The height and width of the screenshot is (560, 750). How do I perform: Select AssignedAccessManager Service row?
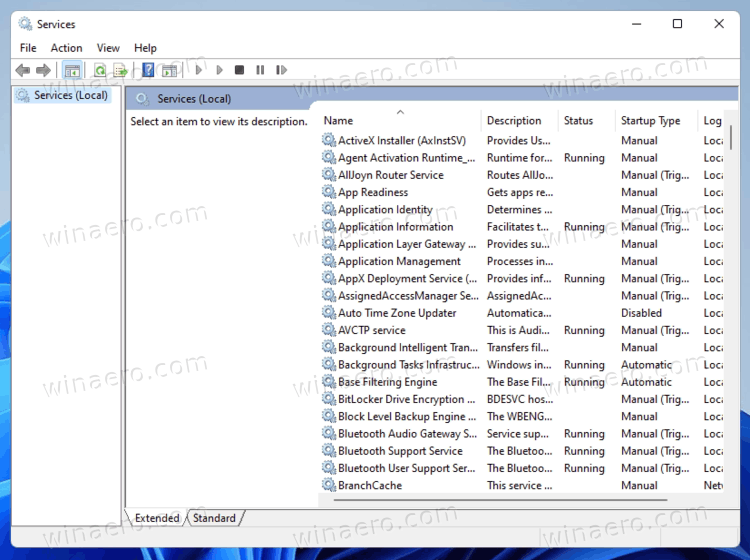point(521,296)
